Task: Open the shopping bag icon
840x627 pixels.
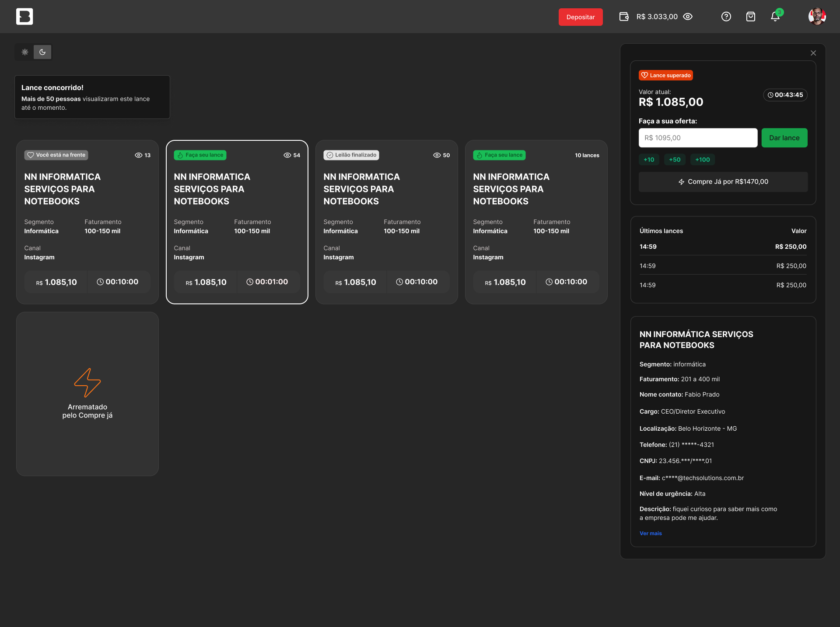Action: click(x=751, y=17)
